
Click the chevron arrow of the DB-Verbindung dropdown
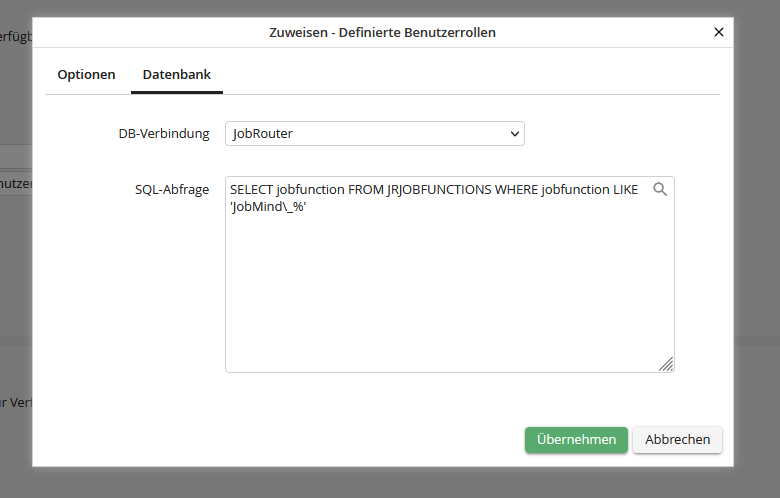514,133
